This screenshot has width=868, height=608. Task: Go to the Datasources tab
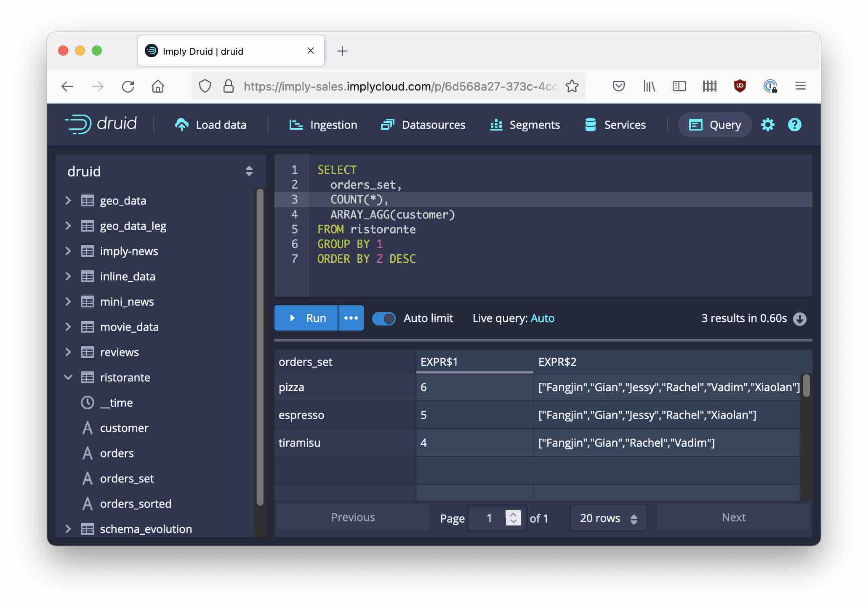tap(423, 125)
